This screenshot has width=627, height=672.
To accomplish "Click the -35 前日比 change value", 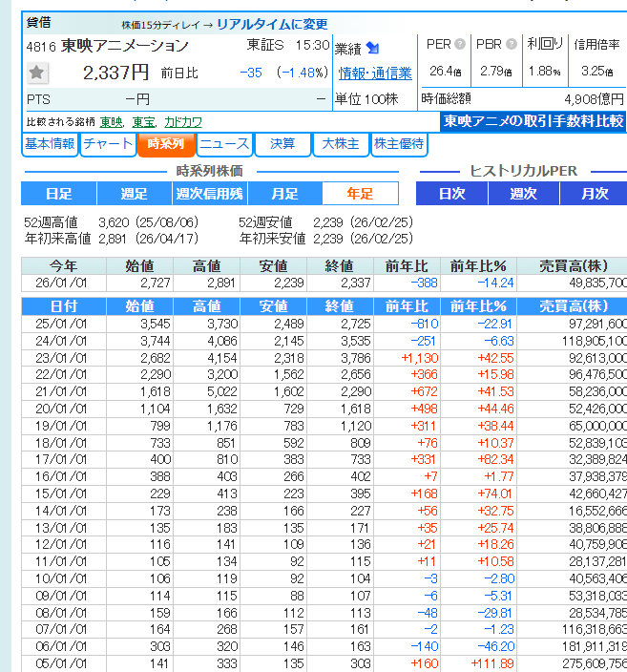I will tap(251, 73).
